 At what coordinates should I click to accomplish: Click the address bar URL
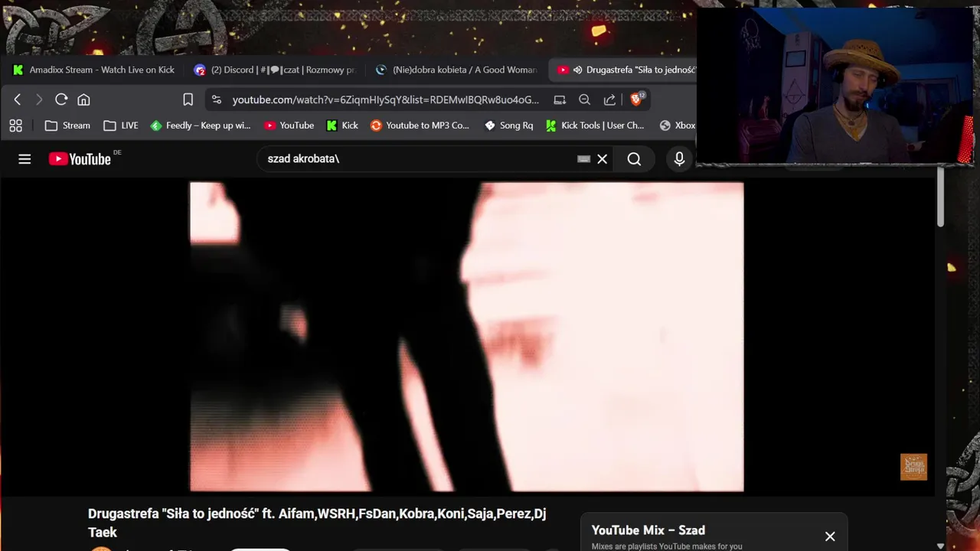click(x=385, y=99)
